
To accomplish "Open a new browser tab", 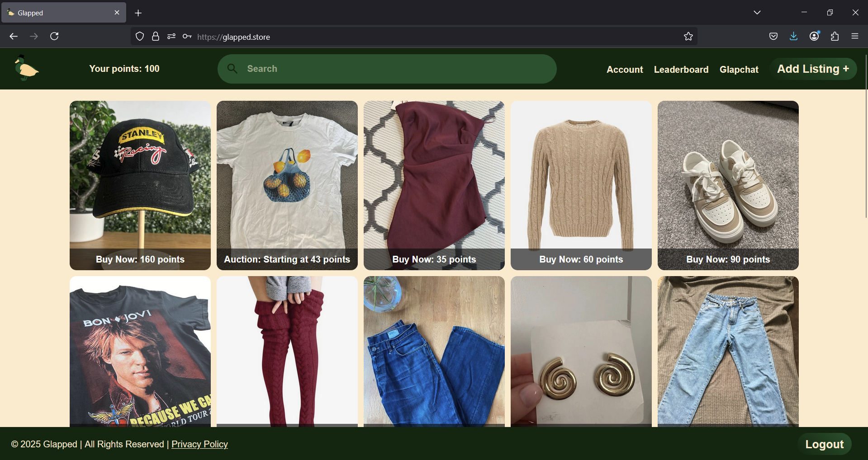I will pos(138,13).
